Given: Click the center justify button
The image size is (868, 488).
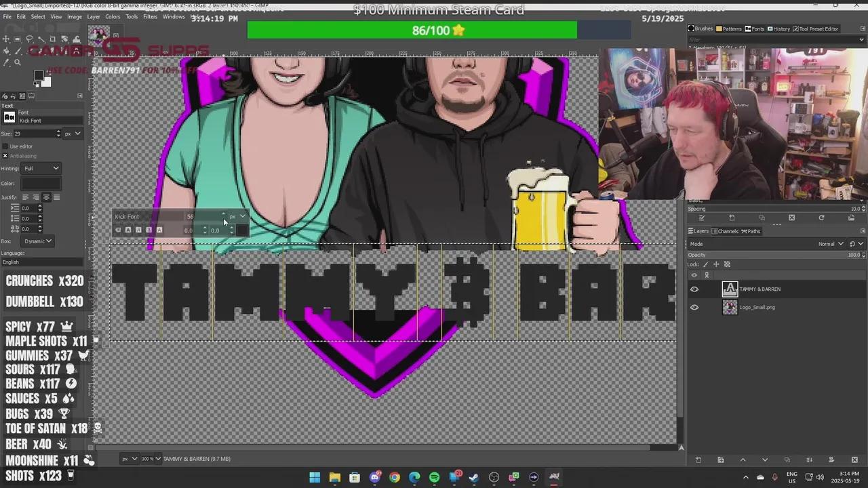Looking at the screenshot, I should [46, 197].
